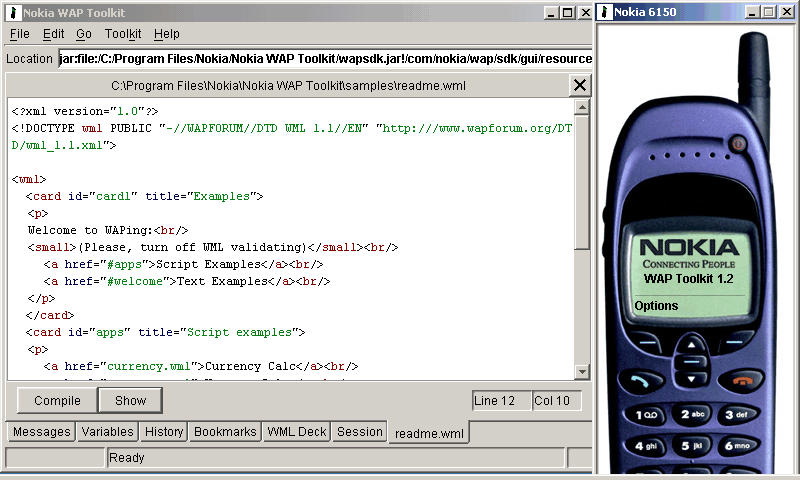800x480 pixels.
Task: Click the Col 10 indicator
Action: 557,401
